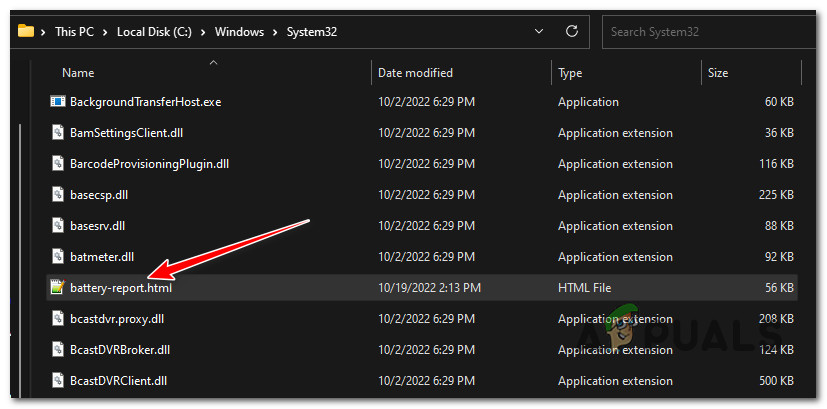The image size is (827, 409).
Task: Click the 36 KB size value
Action: (780, 133)
